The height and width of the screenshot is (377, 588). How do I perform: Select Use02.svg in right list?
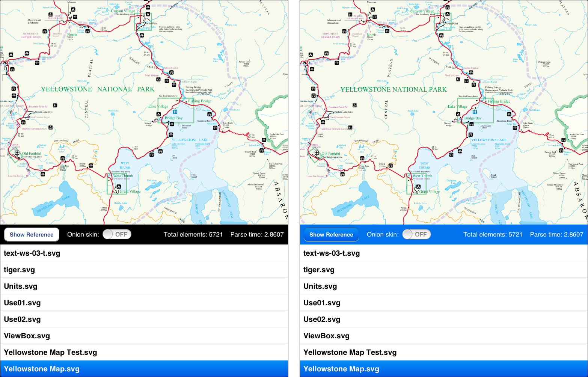point(444,319)
